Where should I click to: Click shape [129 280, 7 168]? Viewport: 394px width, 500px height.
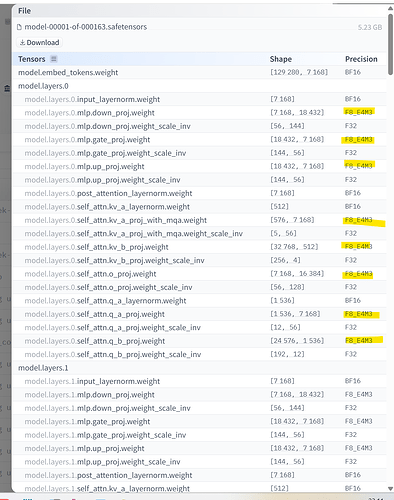(x=299, y=72)
